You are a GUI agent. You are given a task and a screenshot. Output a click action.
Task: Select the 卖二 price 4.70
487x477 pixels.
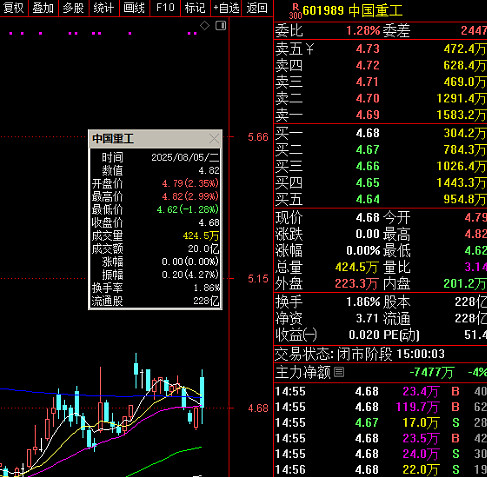(368, 98)
